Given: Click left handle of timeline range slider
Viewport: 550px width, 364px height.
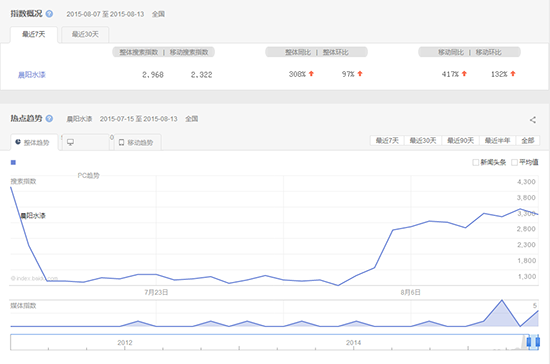Looking at the screenshot, I should (x=529, y=342).
